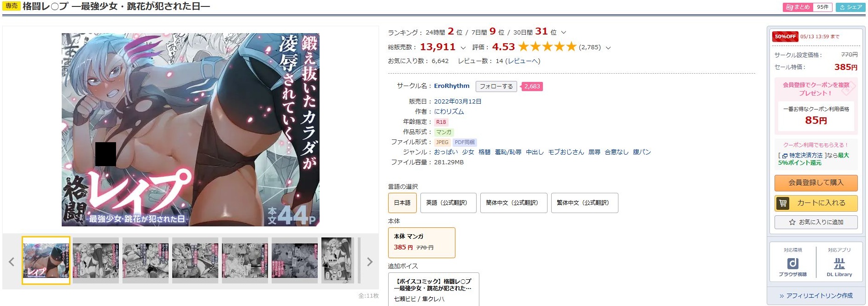Expand the 総販売数 sales count chevron

pyautogui.click(x=463, y=47)
